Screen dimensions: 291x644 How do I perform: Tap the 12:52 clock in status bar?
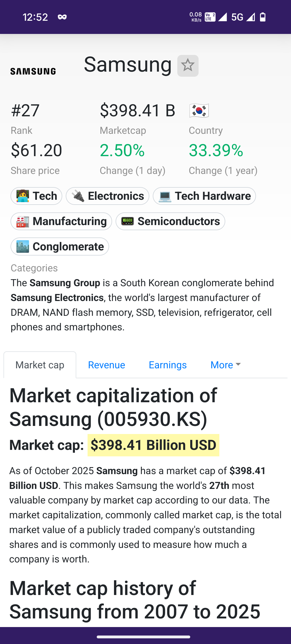point(35,17)
